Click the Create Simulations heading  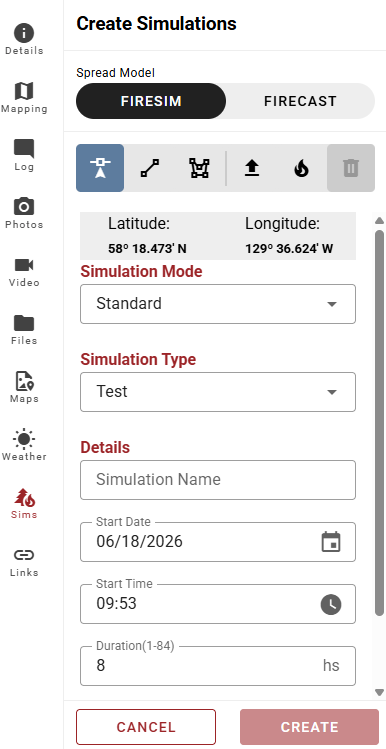[156, 23]
